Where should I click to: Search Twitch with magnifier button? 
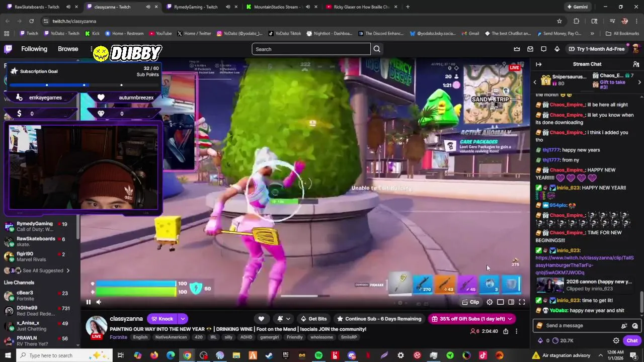click(377, 49)
